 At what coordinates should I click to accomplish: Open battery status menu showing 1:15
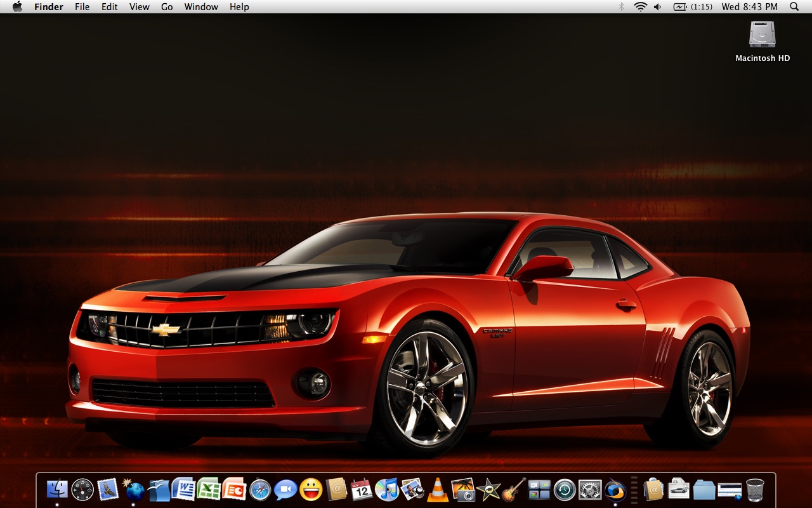pyautogui.click(x=693, y=7)
